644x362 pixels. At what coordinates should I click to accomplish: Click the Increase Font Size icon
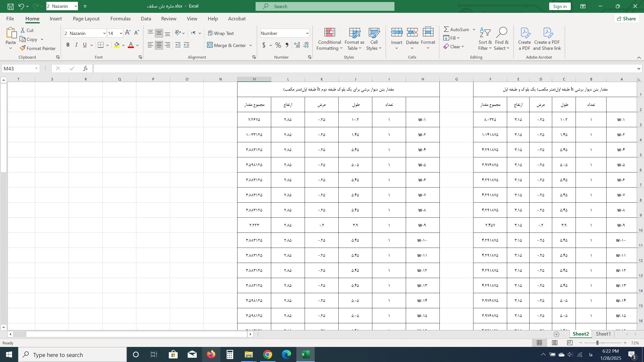128,33
